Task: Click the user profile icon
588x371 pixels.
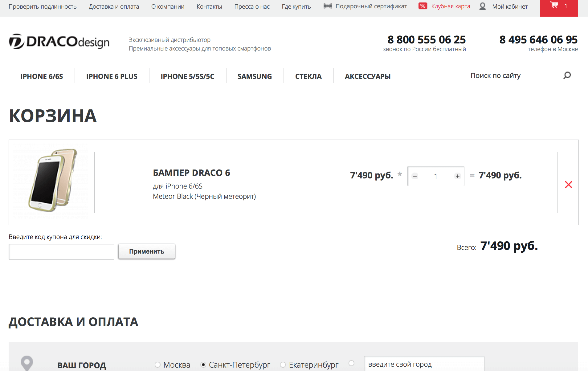Action: tap(483, 6)
